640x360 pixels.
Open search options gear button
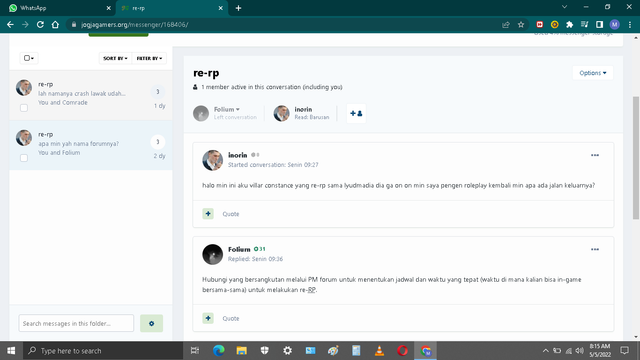151,323
